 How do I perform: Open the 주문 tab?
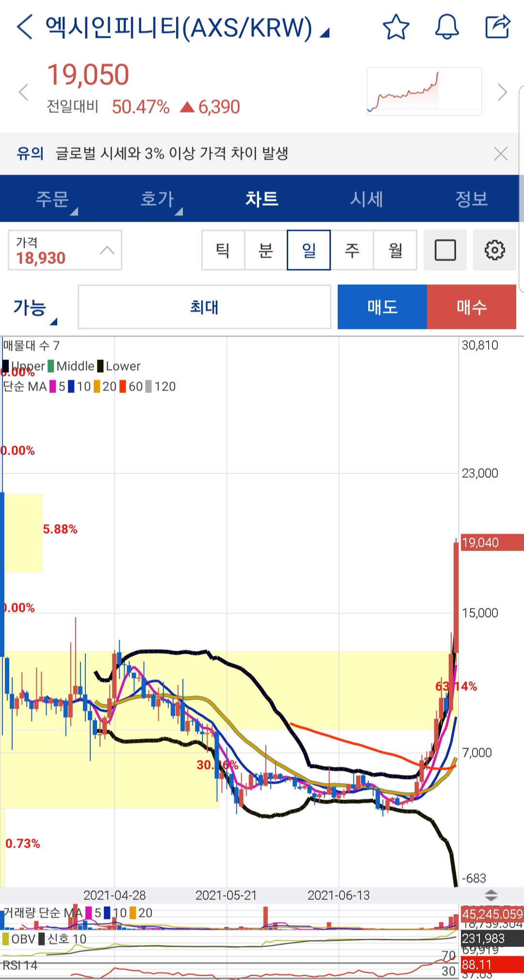click(52, 199)
